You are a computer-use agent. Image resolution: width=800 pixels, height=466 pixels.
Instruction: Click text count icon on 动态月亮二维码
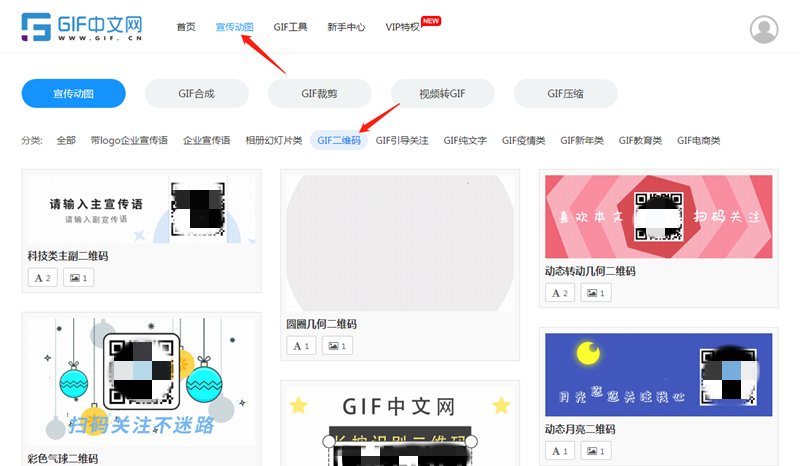point(560,451)
